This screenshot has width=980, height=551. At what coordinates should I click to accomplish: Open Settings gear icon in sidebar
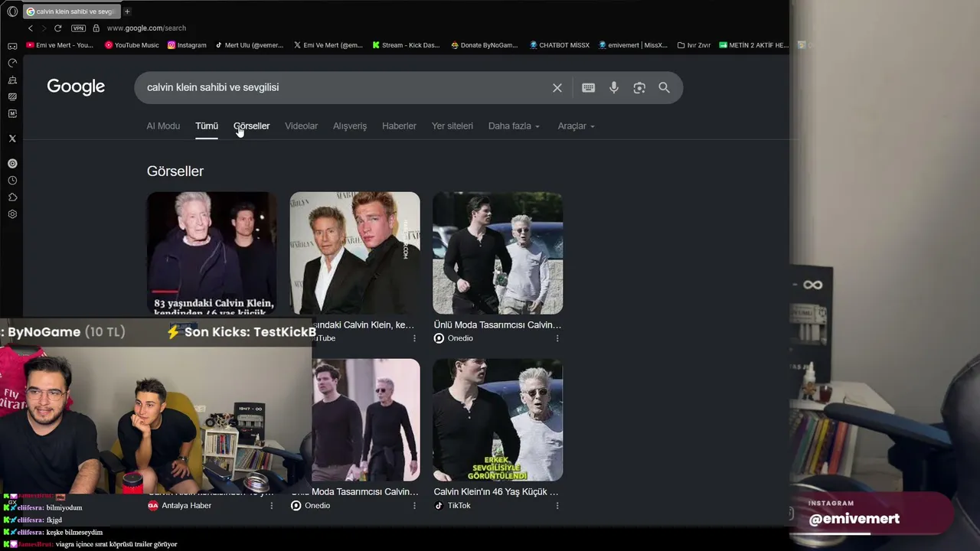tap(12, 214)
